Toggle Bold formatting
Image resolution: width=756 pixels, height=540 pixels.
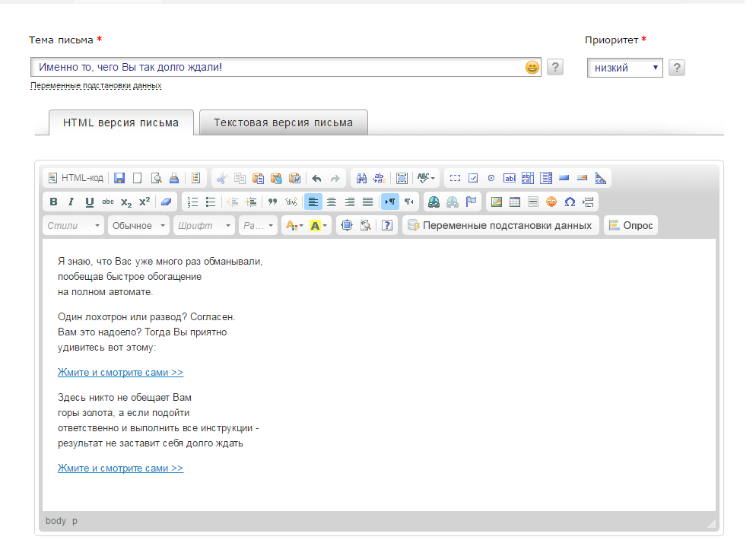[x=53, y=202]
